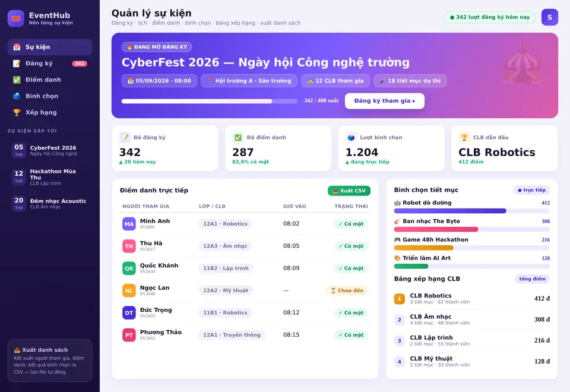This screenshot has height=392, width=570.
Task: Select the CLB Lập trình ranking row
Action: (x=472, y=341)
